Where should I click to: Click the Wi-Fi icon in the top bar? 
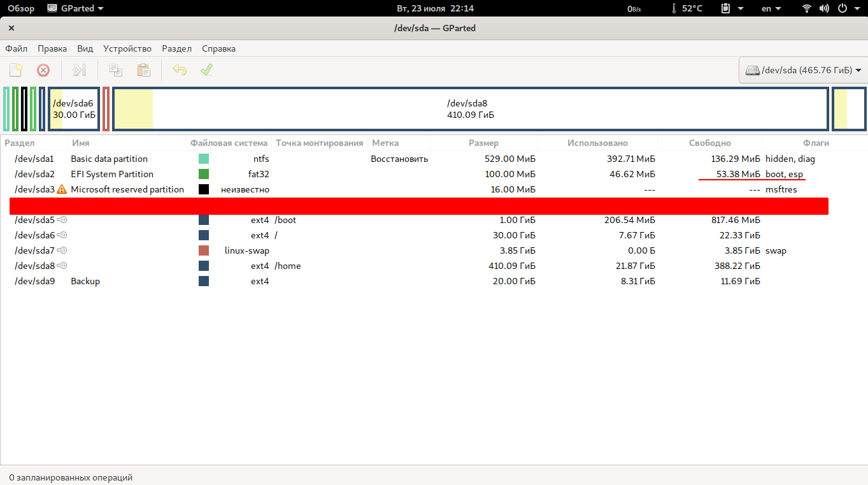click(x=808, y=8)
